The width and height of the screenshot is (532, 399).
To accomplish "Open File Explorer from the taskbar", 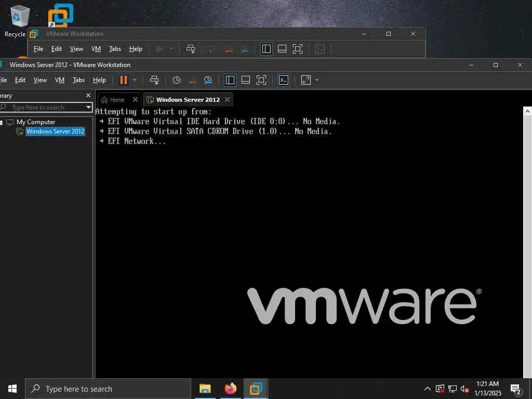I will pos(205,389).
